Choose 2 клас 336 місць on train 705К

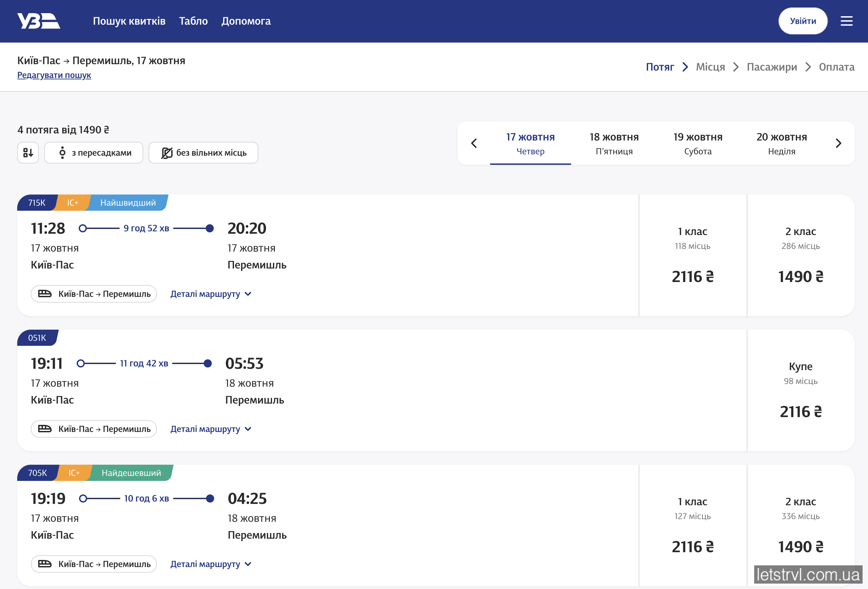(800, 526)
